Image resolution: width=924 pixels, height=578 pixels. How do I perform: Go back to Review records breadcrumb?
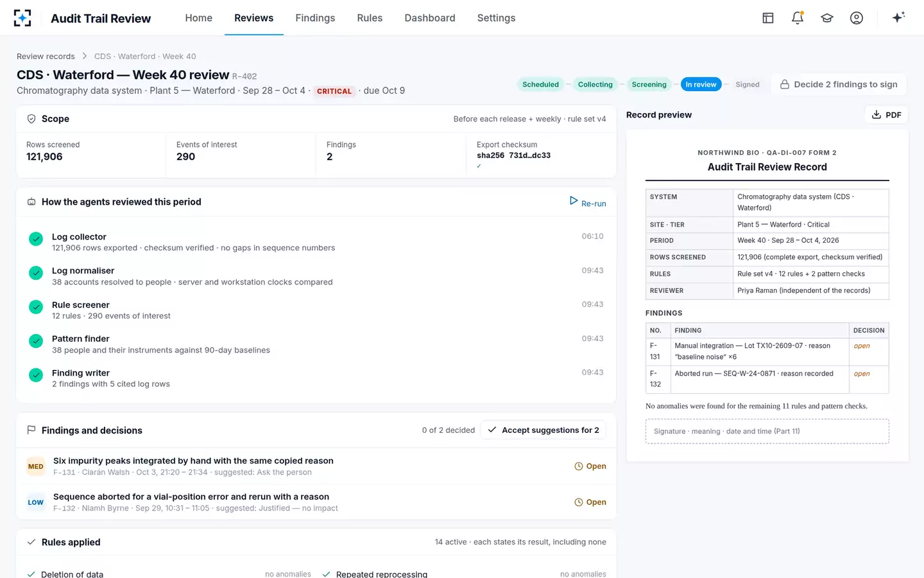(x=46, y=57)
